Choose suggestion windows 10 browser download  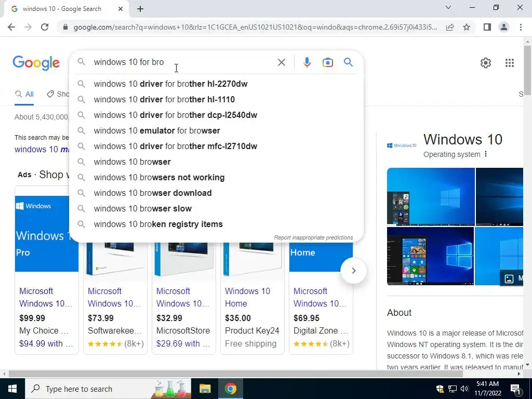tap(216, 193)
